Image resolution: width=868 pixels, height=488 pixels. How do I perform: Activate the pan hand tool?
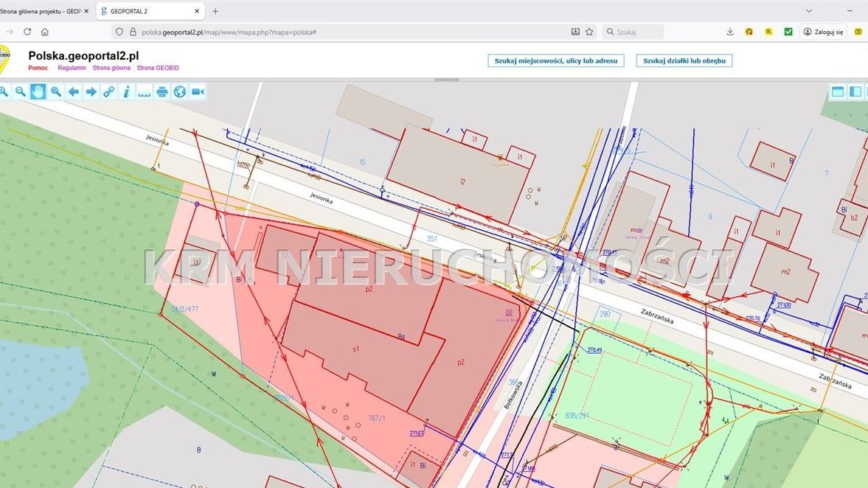pyautogui.click(x=38, y=91)
